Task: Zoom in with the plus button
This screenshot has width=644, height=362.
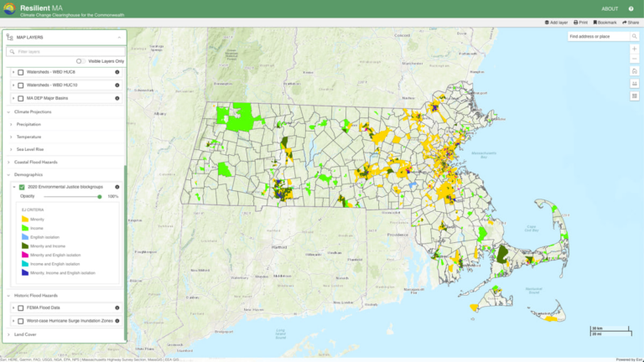Action: coord(634,49)
